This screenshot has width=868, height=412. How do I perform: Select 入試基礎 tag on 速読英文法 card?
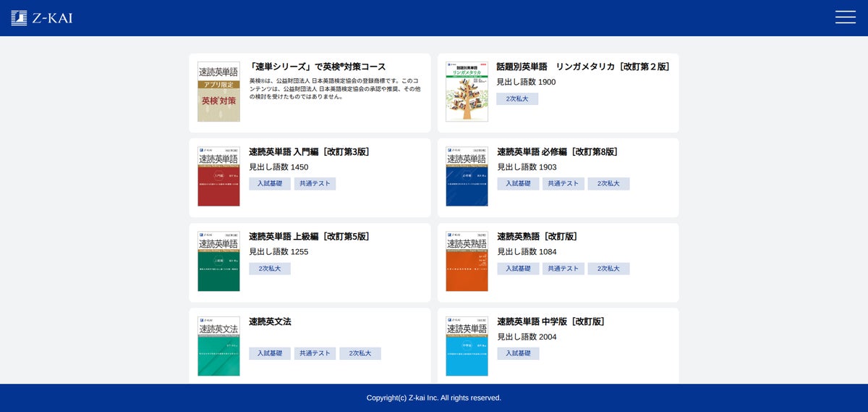(270, 353)
